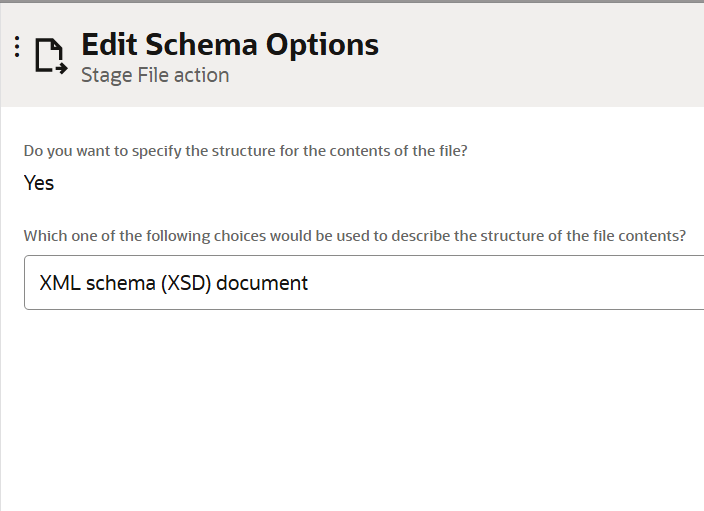Click the 'specify the structure' question label
The image size is (704, 511).
pos(245,152)
